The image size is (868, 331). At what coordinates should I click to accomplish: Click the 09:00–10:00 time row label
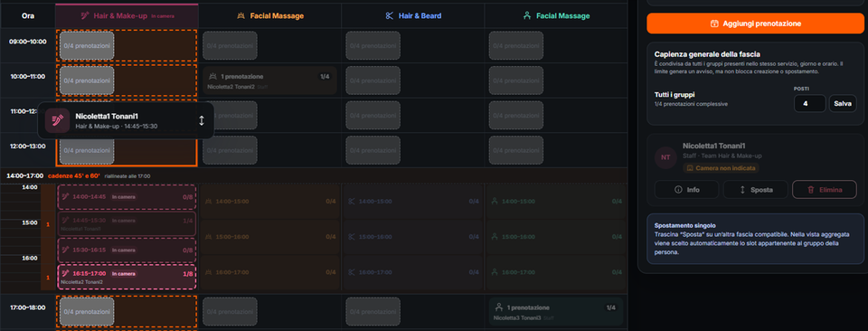click(x=28, y=42)
